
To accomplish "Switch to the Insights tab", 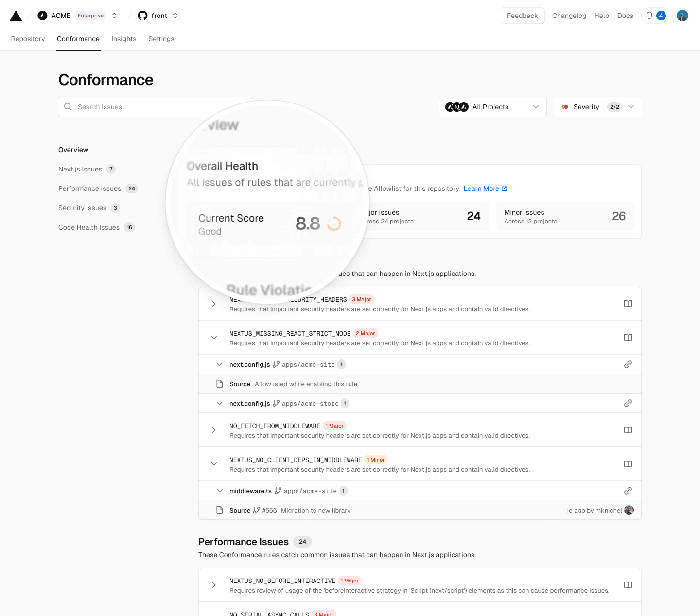I will click(x=123, y=39).
